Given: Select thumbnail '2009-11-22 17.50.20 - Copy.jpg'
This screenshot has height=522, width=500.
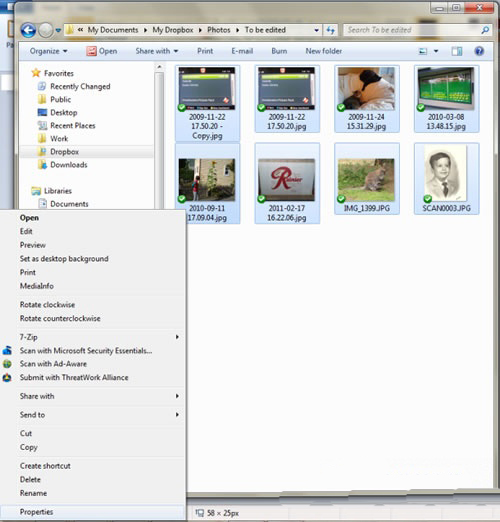Looking at the screenshot, I should click(x=207, y=103).
